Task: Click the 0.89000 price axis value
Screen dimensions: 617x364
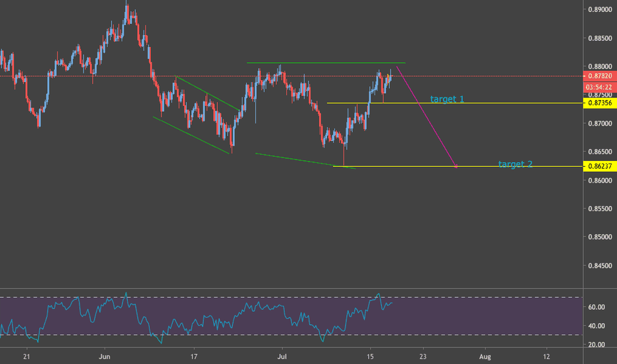Action: coord(600,9)
